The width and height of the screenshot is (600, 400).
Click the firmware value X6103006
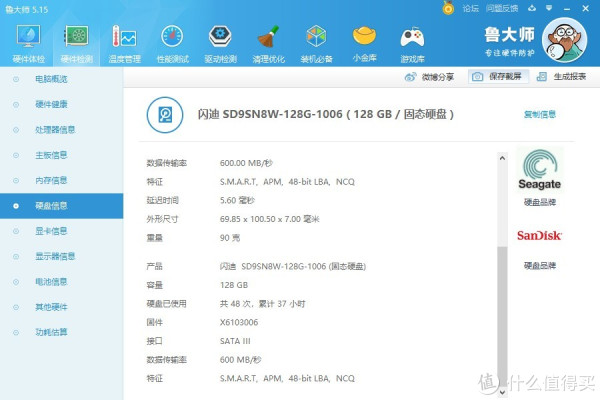tap(239, 322)
